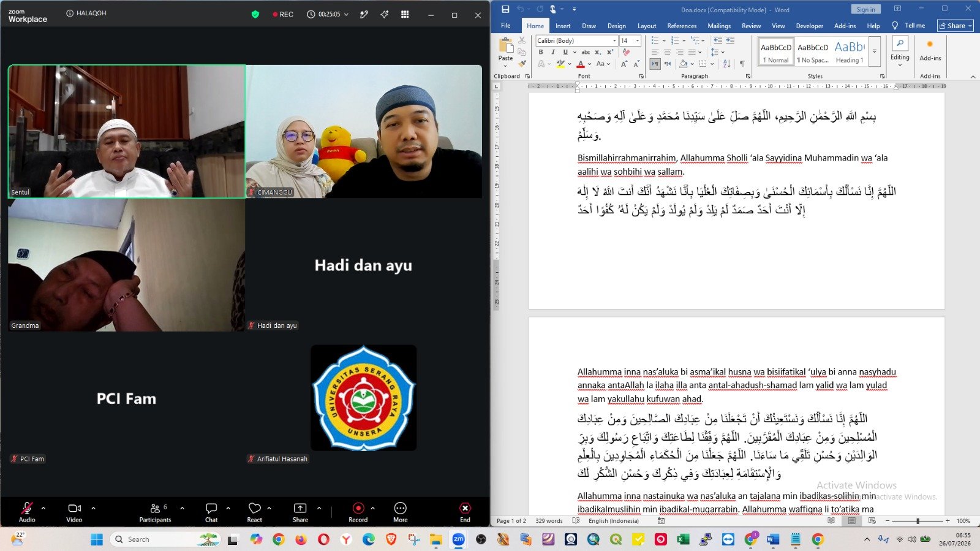Mute audio in Zoom toolbar
This screenshot has width=980, height=551.
[x=27, y=512]
